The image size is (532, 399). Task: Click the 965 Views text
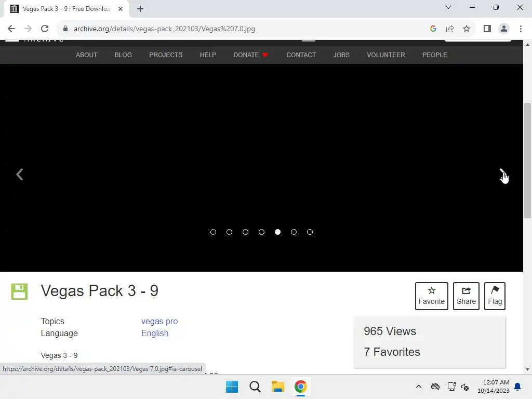[x=390, y=331]
